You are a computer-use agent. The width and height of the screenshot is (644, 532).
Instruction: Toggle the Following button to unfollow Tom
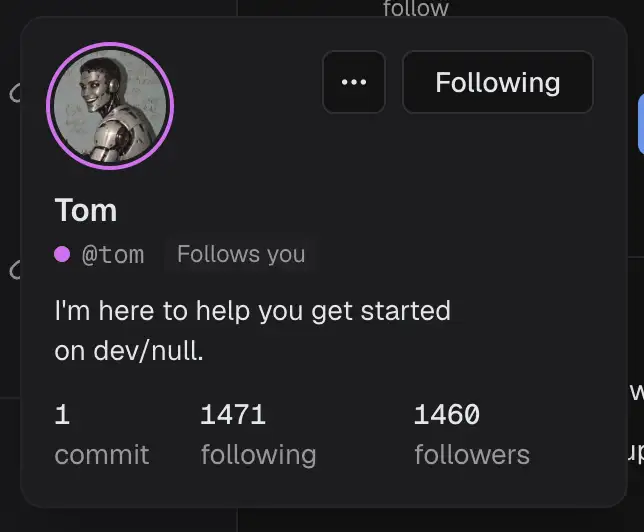click(x=498, y=82)
